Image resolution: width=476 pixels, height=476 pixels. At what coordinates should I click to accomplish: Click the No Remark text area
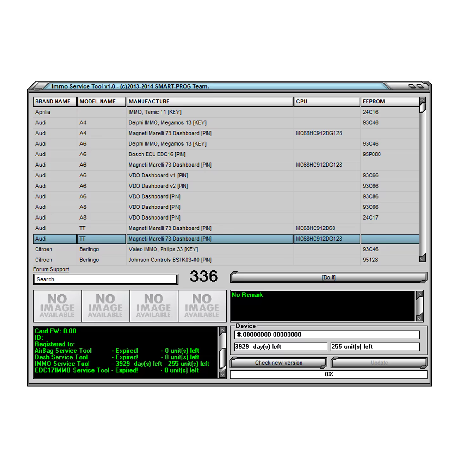pyautogui.click(x=323, y=306)
